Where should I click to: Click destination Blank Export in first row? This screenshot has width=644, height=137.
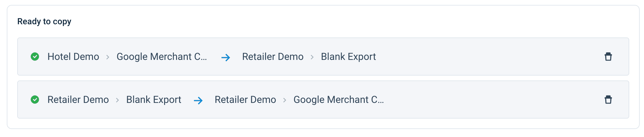pos(348,57)
